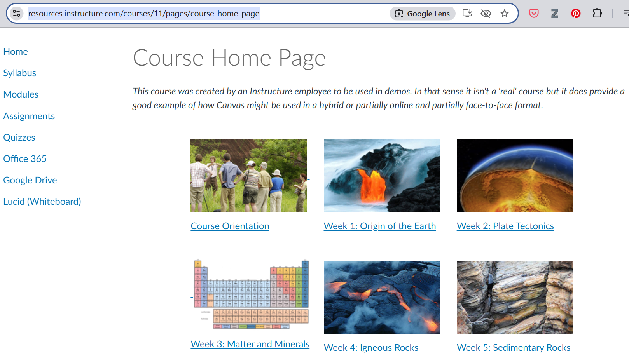Viewport: 629px width, 364px height.
Task: Open the Zotero connector icon
Action: pyautogui.click(x=554, y=13)
